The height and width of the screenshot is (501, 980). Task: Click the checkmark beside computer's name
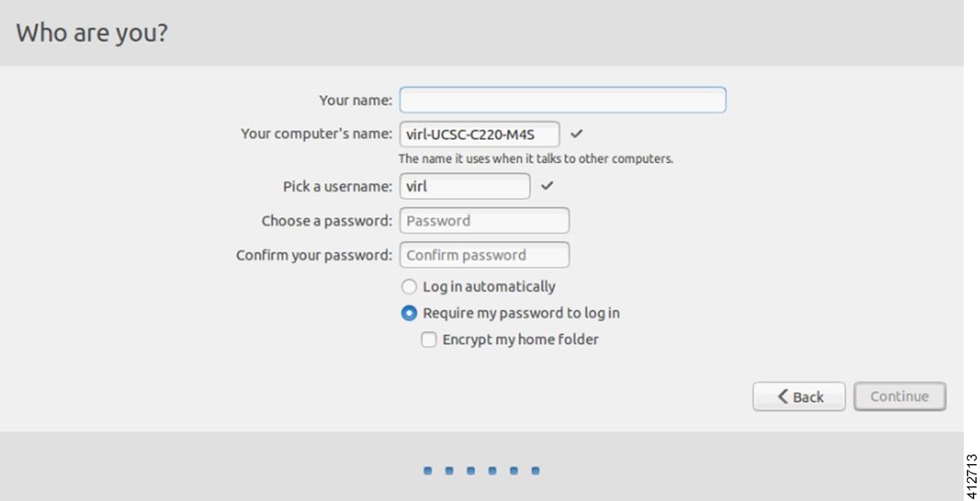coord(575,135)
